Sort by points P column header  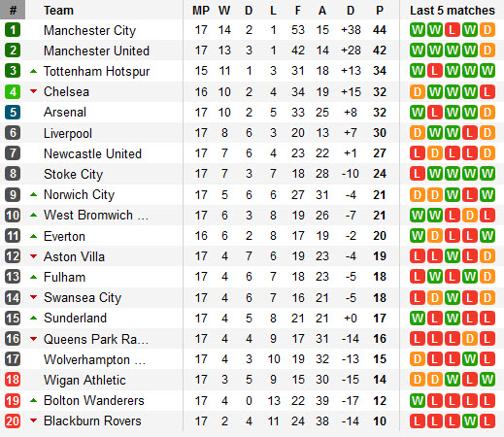[x=380, y=11]
